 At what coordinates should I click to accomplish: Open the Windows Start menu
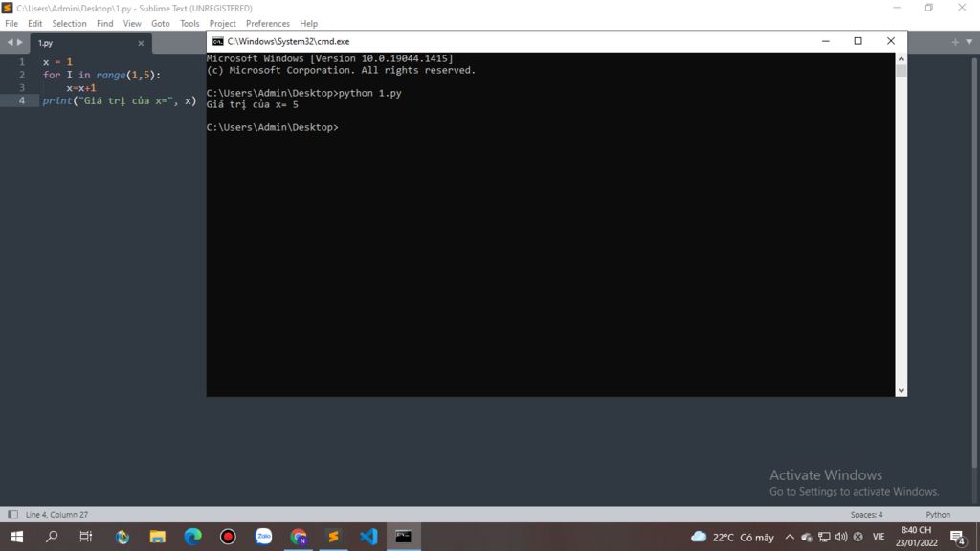point(17,537)
